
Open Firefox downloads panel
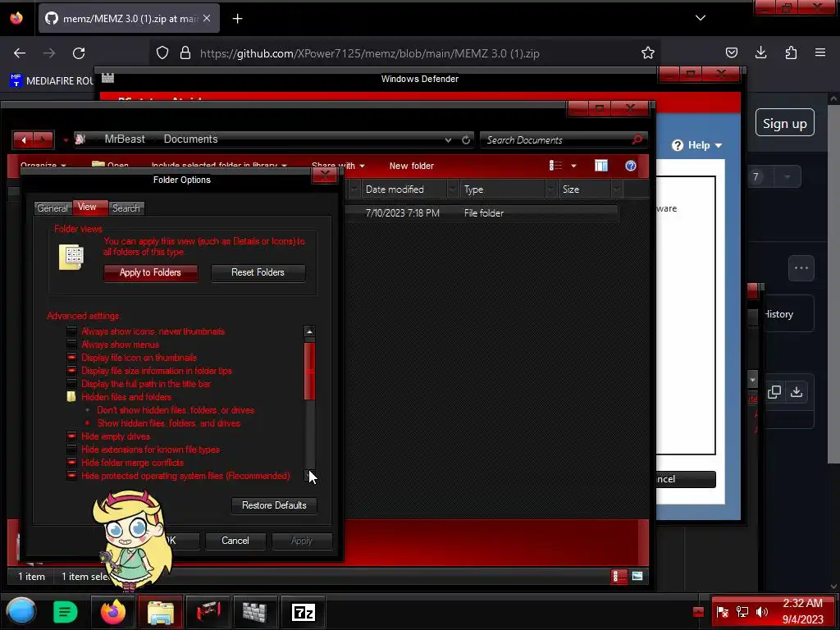click(x=760, y=52)
